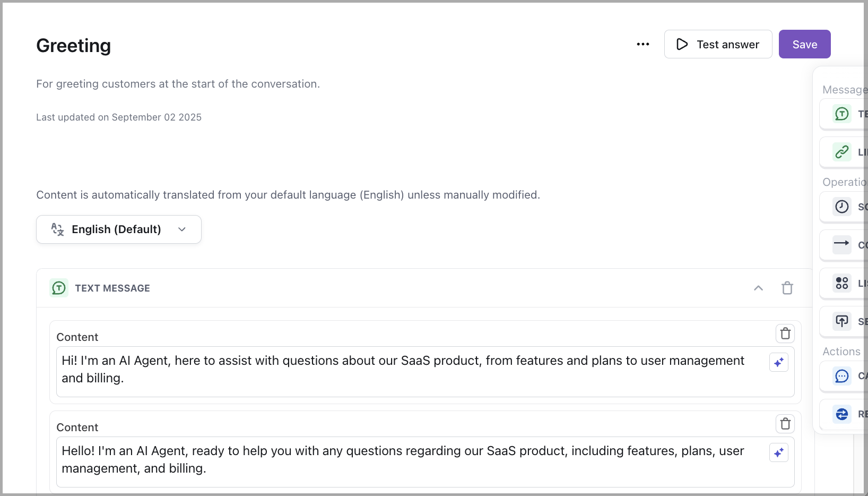Add a Text message element from the sidebar
The width and height of the screenshot is (868, 496).
pyautogui.click(x=843, y=114)
